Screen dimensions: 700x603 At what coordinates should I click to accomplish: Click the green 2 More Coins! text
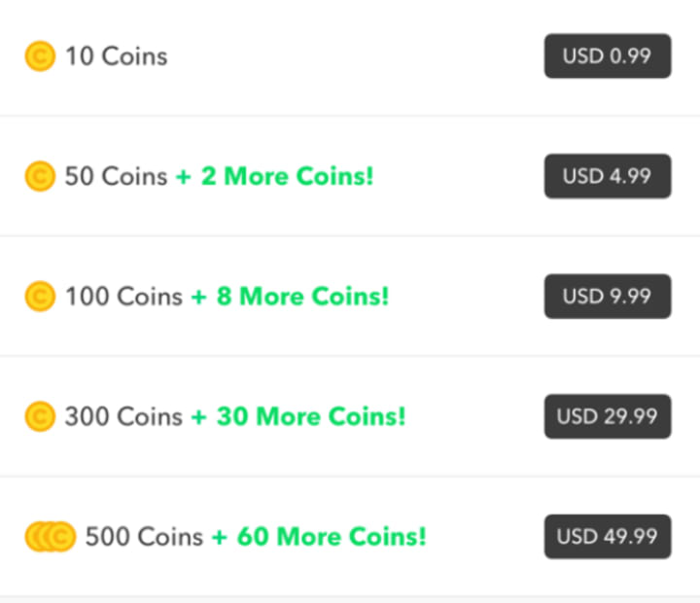point(287,176)
